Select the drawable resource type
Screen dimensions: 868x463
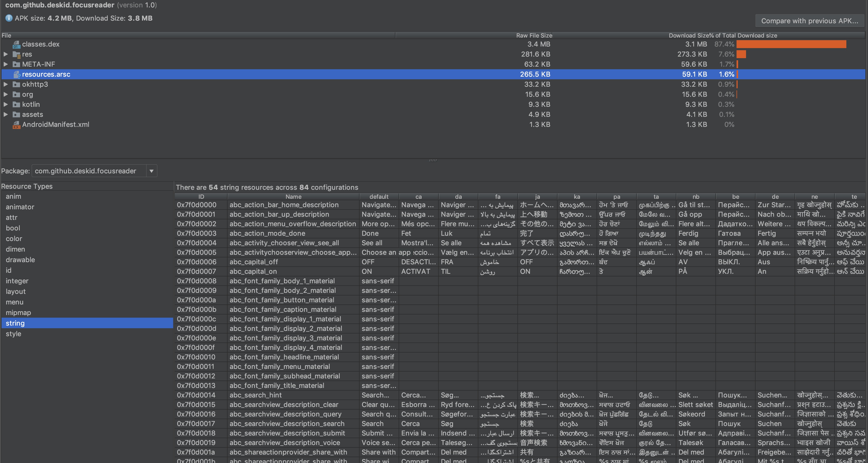(x=20, y=260)
